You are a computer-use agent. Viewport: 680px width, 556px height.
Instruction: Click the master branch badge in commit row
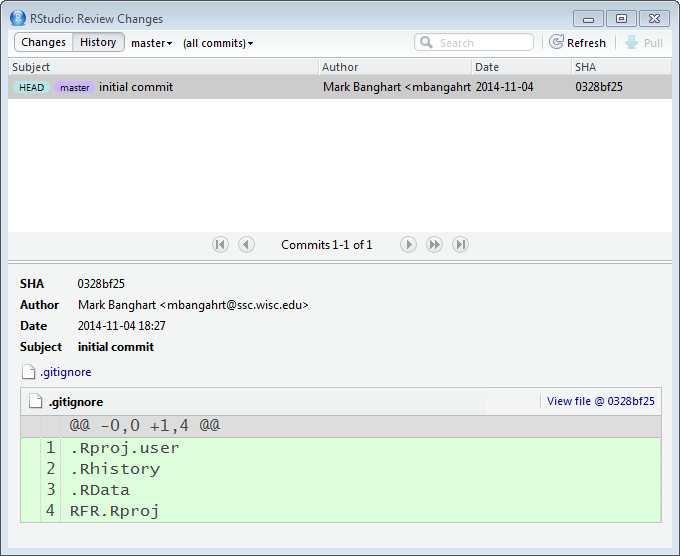point(75,87)
